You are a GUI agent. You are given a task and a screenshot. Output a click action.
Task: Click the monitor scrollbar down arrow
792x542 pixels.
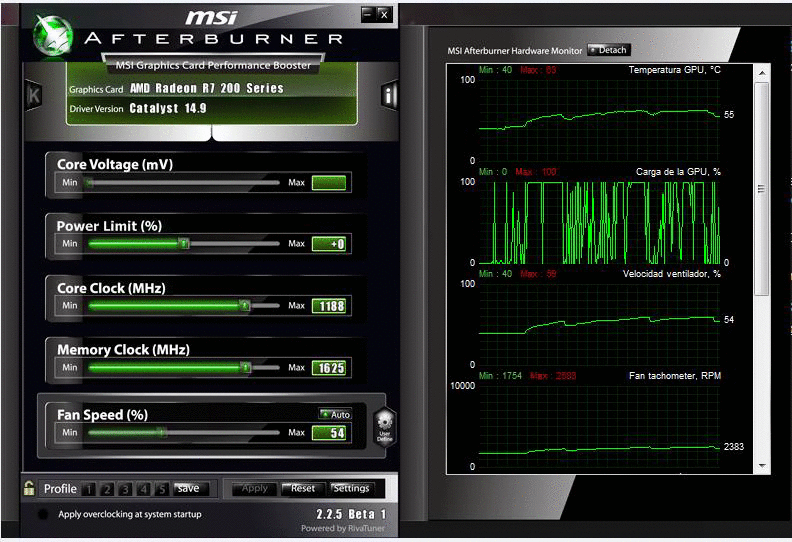(x=762, y=465)
